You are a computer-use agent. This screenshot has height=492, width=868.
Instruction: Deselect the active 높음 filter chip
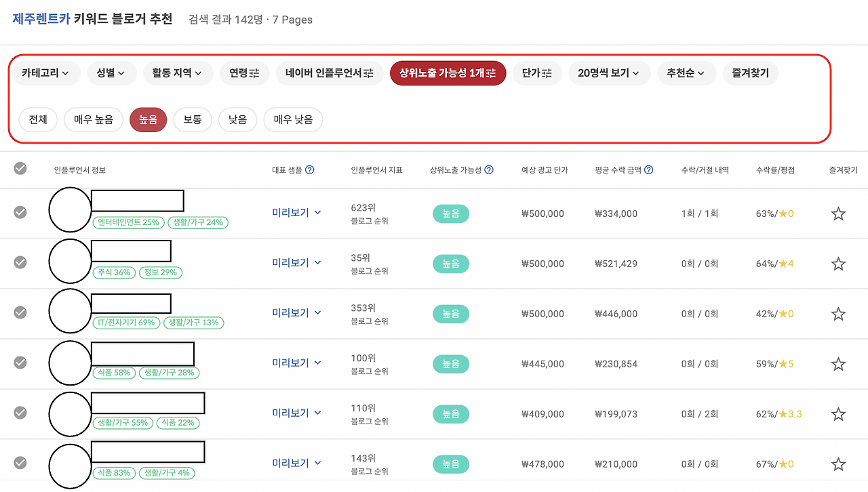point(148,119)
